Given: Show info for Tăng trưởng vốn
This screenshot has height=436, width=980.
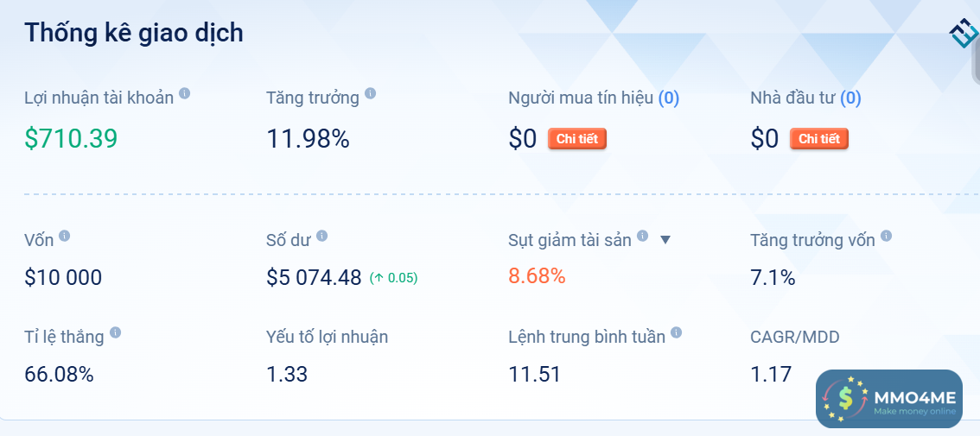Looking at the screenshot, I should [886, 236].
